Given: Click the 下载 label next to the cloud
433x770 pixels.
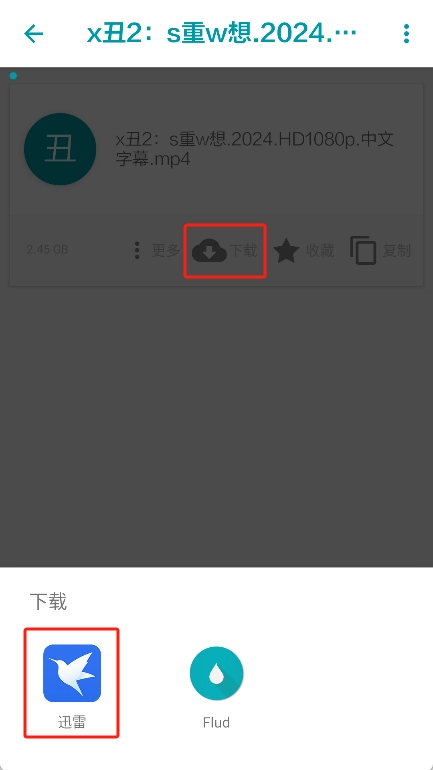Looking at the screenshot, I should tap(243, 250).
